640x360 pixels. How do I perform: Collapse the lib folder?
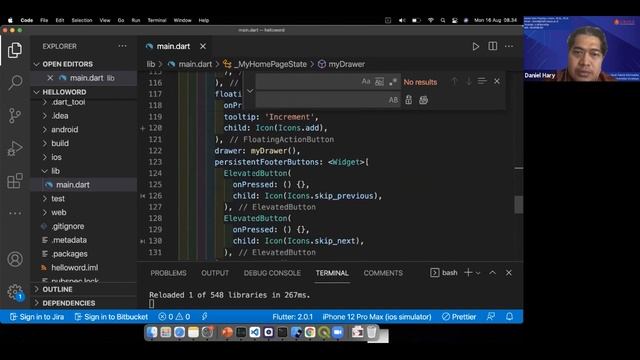[x=55, y=171]
